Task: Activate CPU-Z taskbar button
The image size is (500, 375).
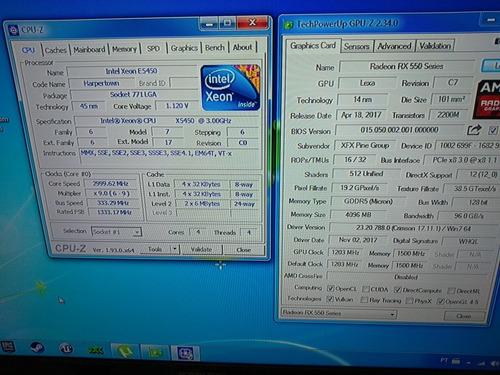Action: [185, 353]
